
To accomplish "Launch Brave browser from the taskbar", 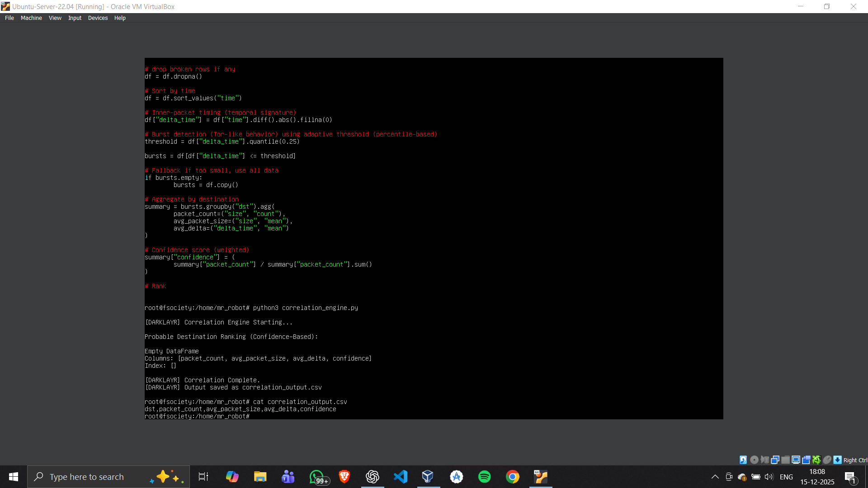I will [344, 477].
